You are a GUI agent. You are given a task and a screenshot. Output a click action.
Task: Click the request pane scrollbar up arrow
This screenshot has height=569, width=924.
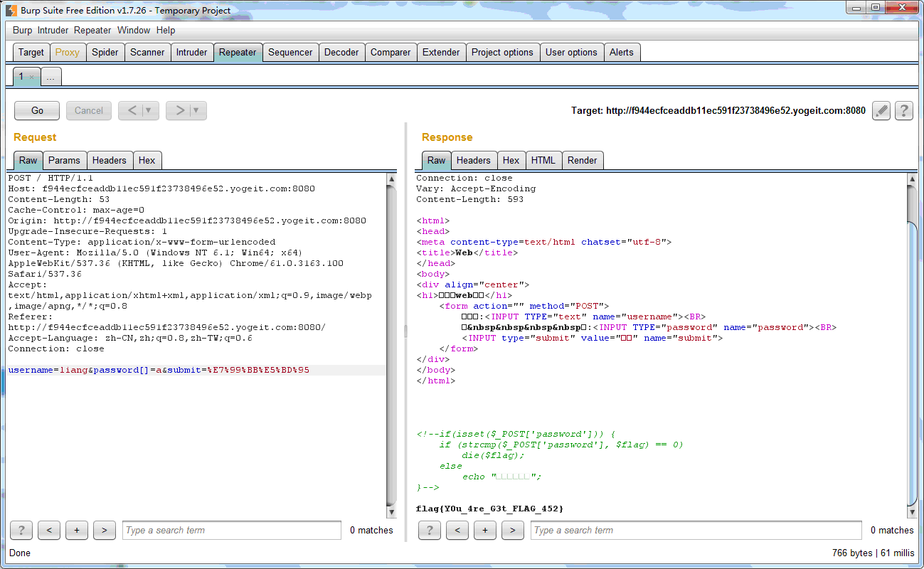pyautogui.click(x=391, y=179)
